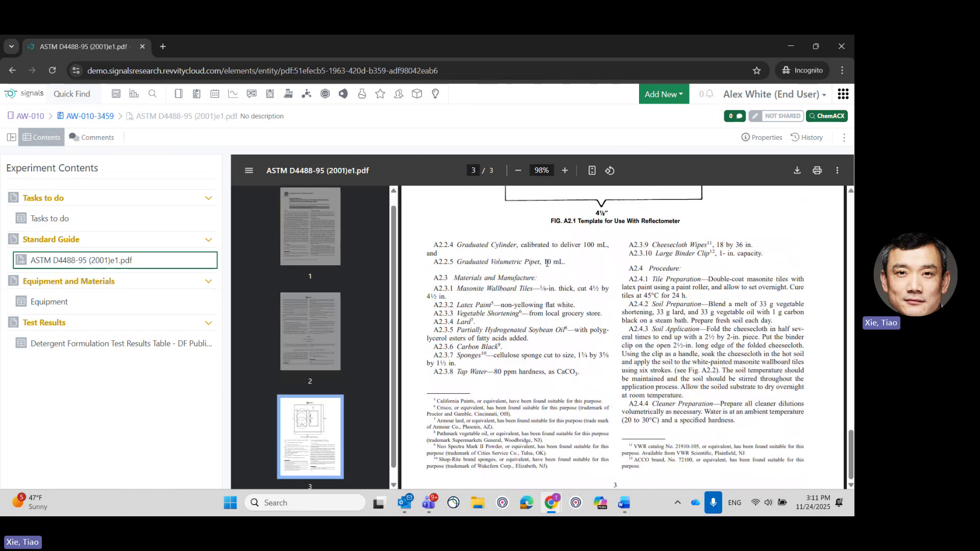
Task: Select page 3 thumbnail in the sidebar
Action: [x=310, y=436]
